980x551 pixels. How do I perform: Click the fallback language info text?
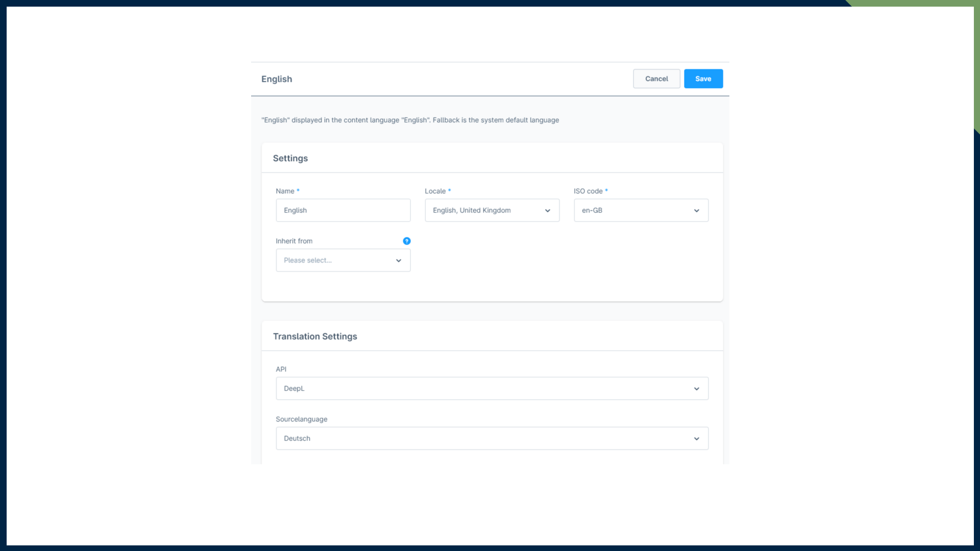coord(410,120)
